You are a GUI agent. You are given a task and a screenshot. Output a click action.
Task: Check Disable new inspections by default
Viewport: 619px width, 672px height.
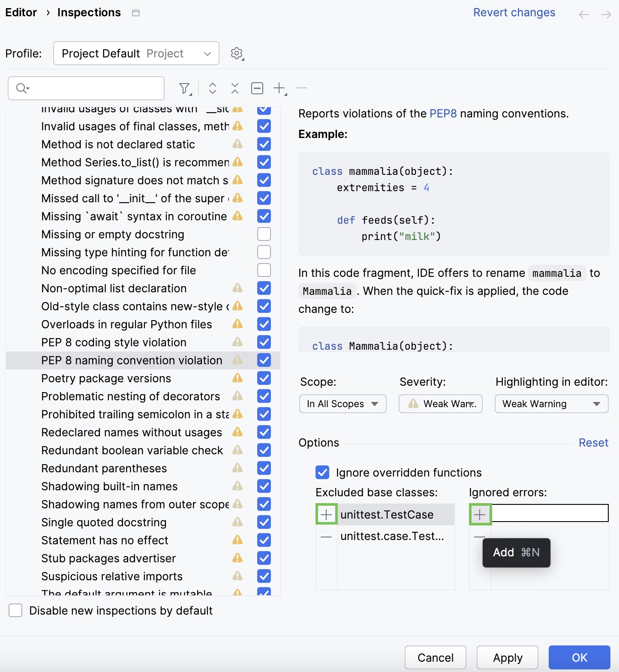click(x=16, y=610)
